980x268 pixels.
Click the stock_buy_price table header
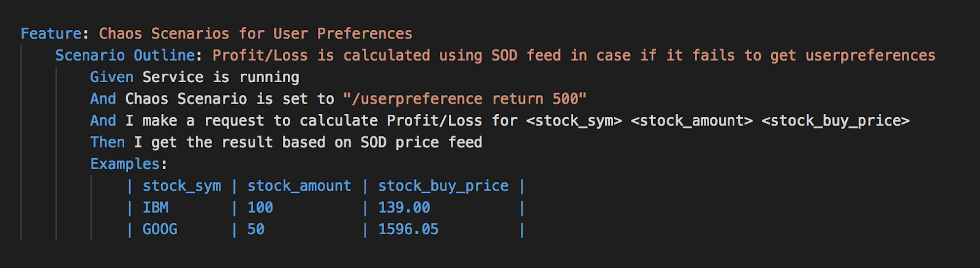pyautogui.click(x=443, y=186)
